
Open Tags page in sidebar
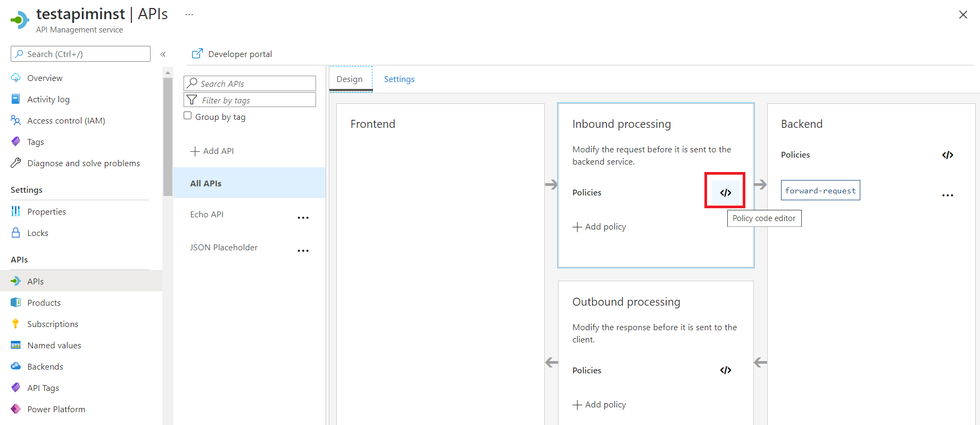tap(36, 142)
